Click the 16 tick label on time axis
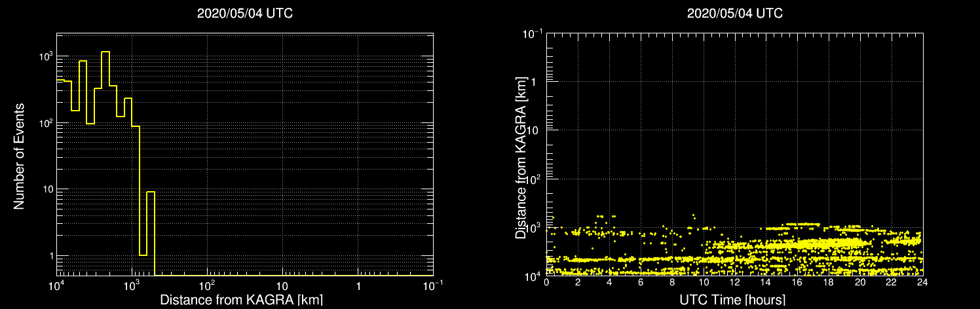The height and width of the screenshot is (309, 980). pos(797,283)
